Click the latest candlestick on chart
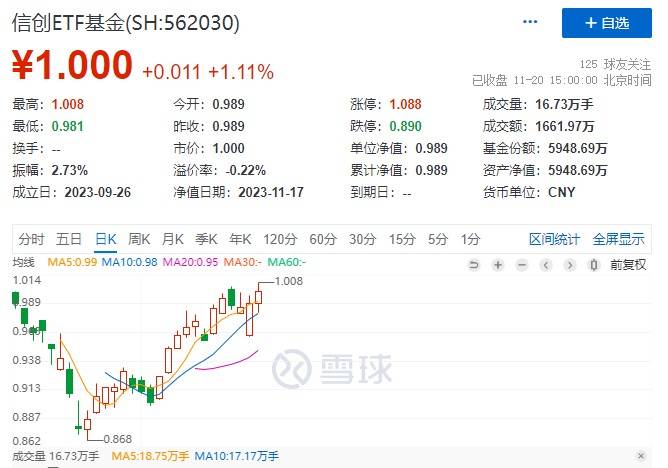Viewport: 668px width, 468px height. click(x=258, y=298)
